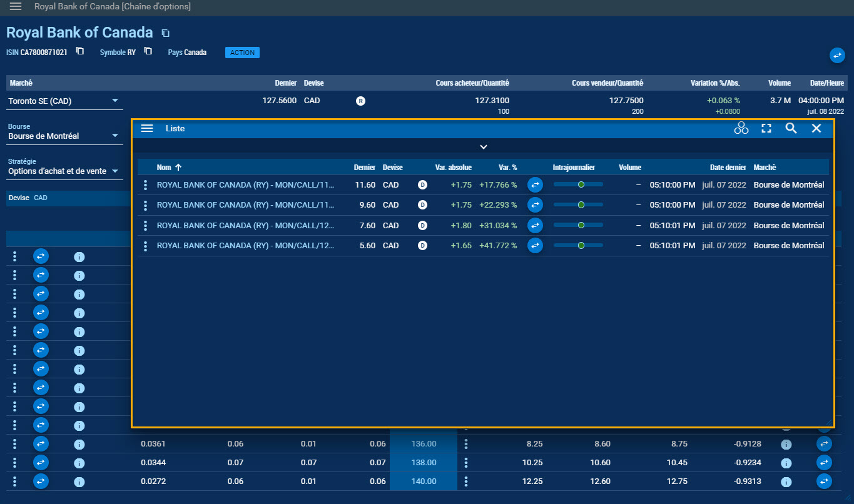Copy the RY symbol

tap(148, 51)
